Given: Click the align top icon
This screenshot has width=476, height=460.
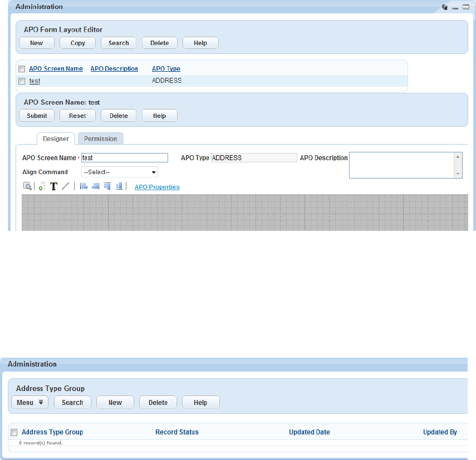Looking at the screenshot, I should 107,186.
